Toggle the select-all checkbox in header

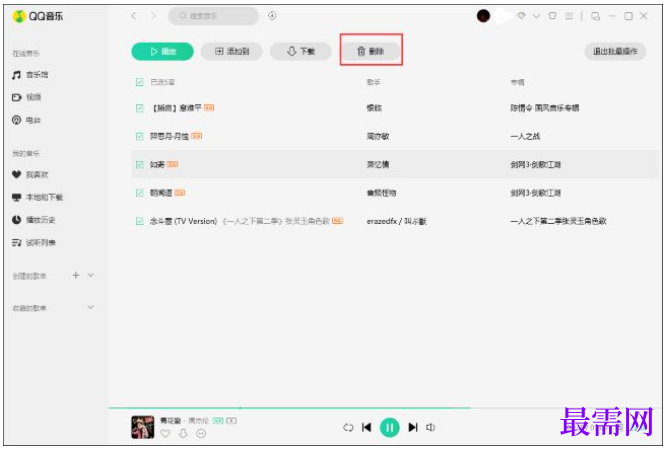[139, 82]
